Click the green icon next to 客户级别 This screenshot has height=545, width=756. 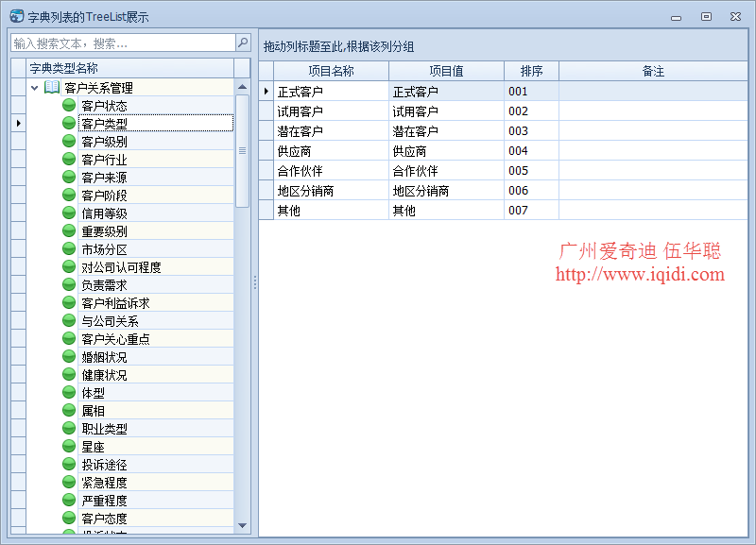pyautogui.click(x=69, y=141)
